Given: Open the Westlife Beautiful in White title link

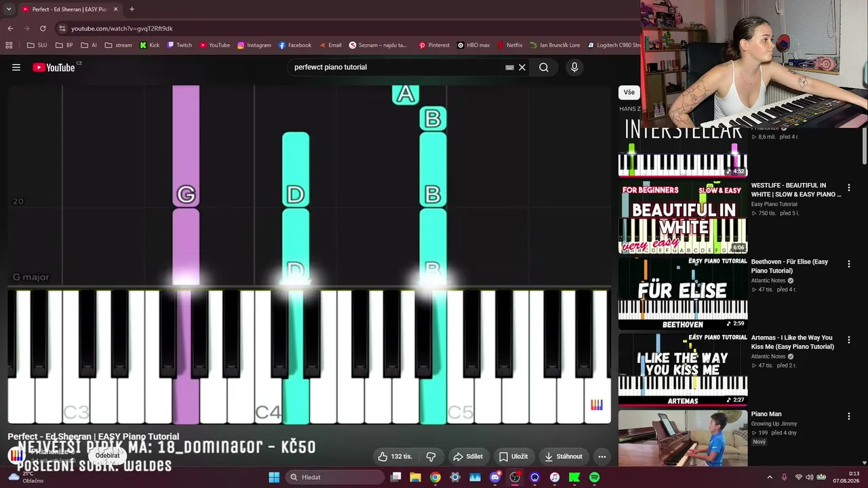Looking at the screenshot, I should click(796, 190).
